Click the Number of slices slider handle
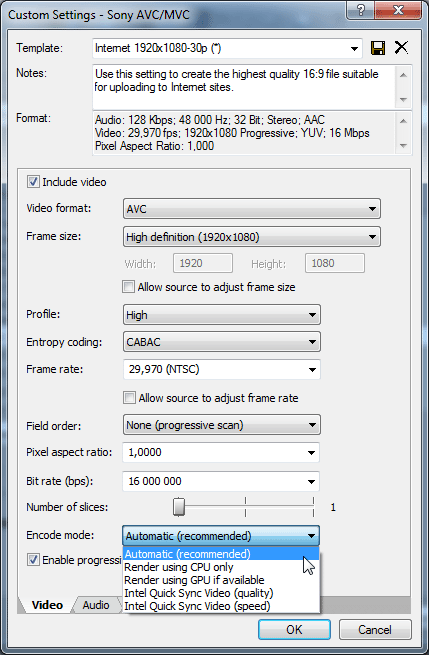This screenshot has width=429, height=655. (x=179, y=507)
